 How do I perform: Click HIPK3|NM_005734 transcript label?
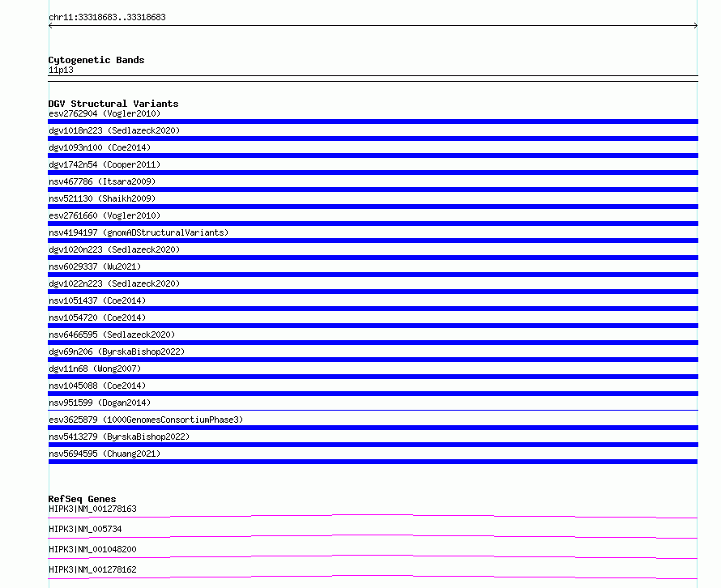point(85,529)
